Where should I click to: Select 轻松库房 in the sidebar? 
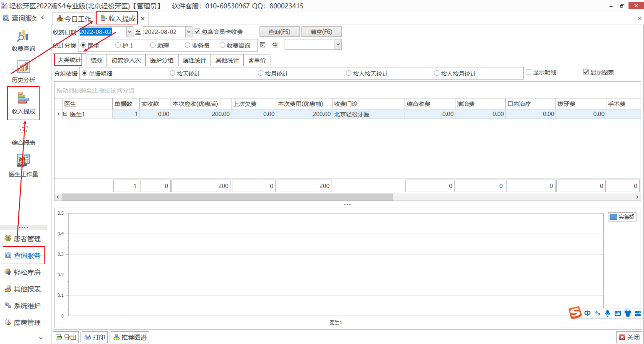click(23, 272)
